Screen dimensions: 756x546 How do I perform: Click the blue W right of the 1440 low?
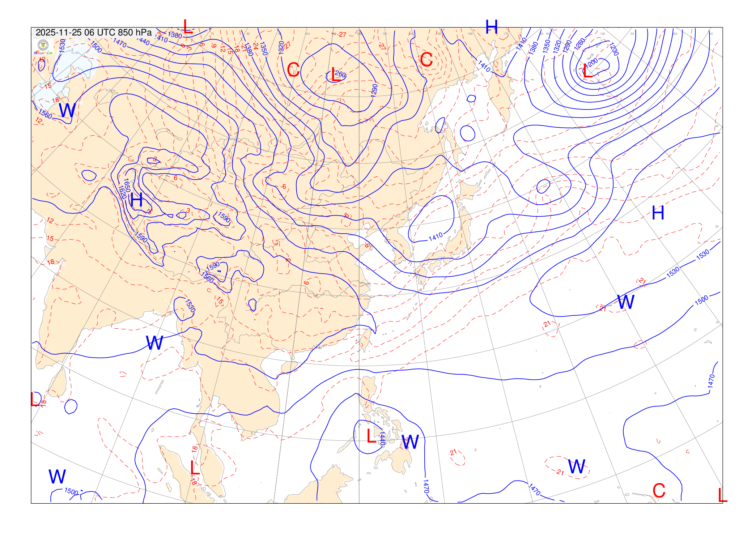point(410,442)
